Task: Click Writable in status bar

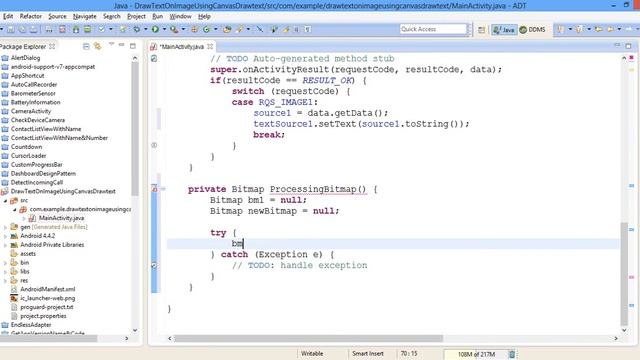Action: (x=312, y=354)
